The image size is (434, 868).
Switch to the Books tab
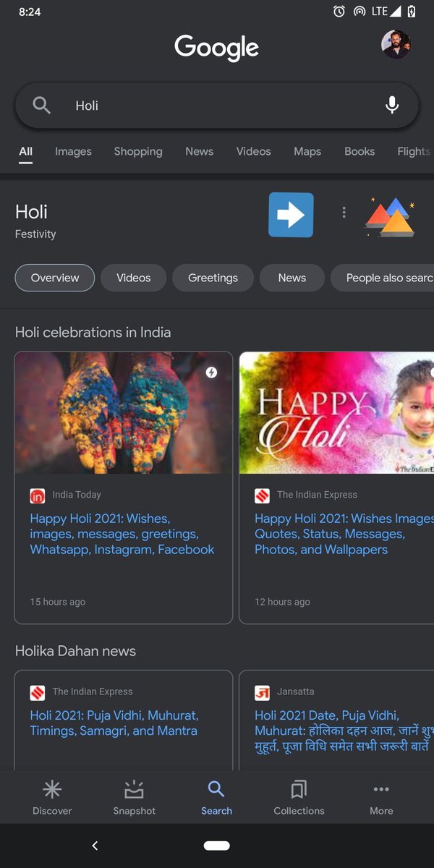coord(359,151)
